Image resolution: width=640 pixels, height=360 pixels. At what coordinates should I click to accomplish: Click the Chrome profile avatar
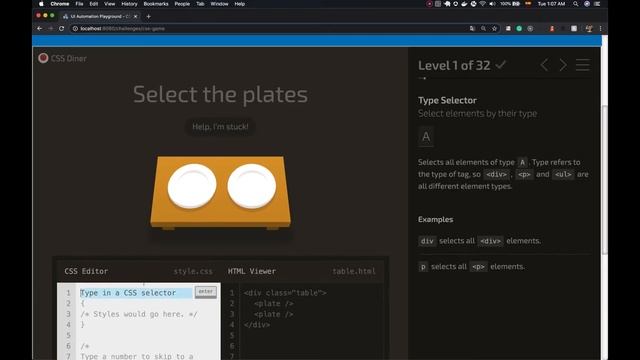(x=589, y=29)
